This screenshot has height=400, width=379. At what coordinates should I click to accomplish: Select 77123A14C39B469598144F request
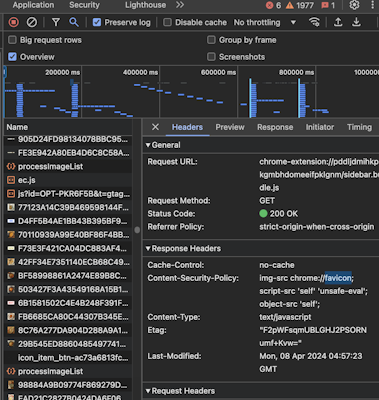(x=68, y=207)
